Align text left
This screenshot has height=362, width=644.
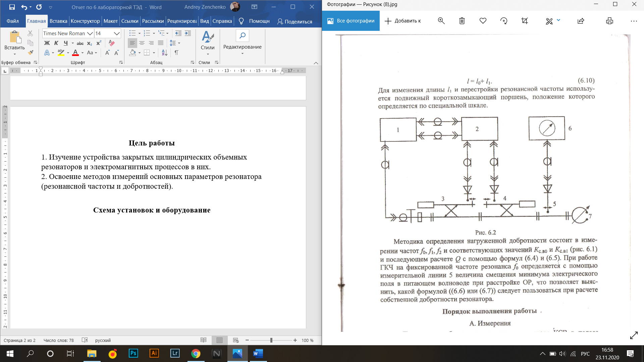click(x=132, y=43)
